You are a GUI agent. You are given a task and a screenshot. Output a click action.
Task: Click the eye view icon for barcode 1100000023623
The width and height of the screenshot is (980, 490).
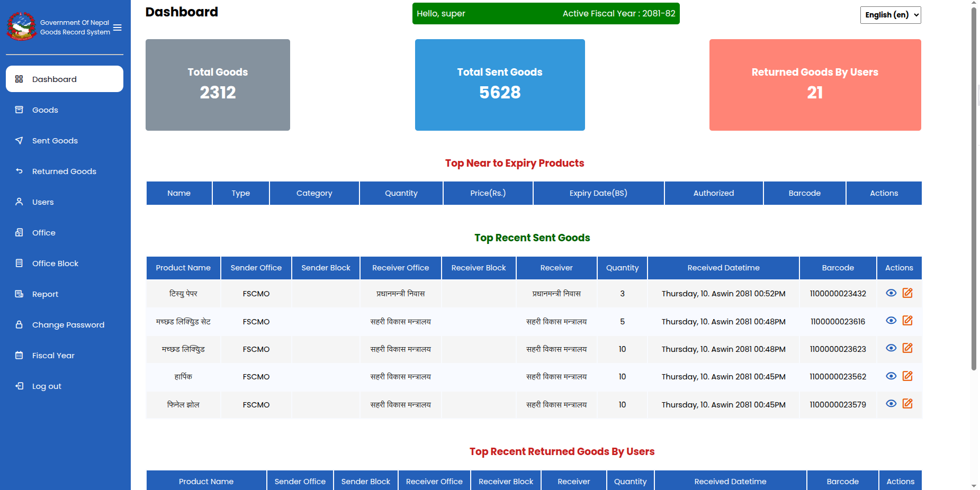[891, 348]
